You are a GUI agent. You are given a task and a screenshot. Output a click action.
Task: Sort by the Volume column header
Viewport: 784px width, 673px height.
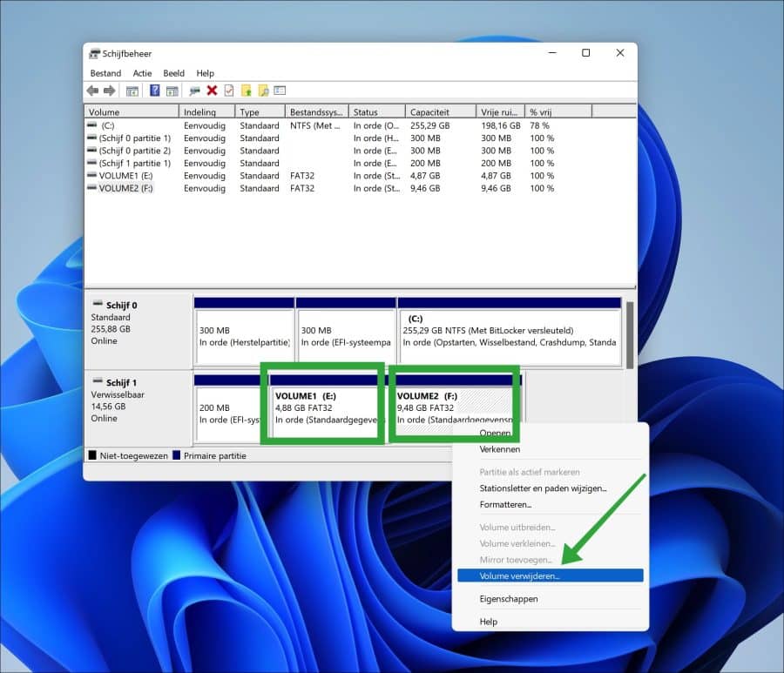(132, 112)
